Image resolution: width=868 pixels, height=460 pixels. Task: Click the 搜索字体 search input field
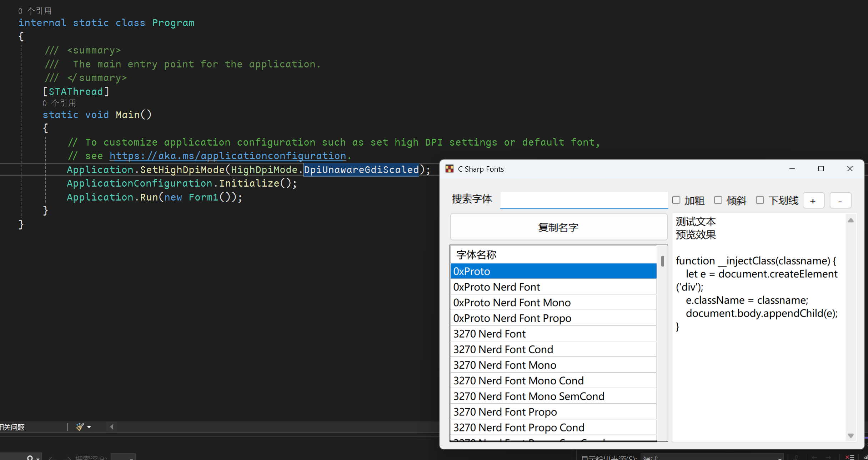[x=583, y=200]
